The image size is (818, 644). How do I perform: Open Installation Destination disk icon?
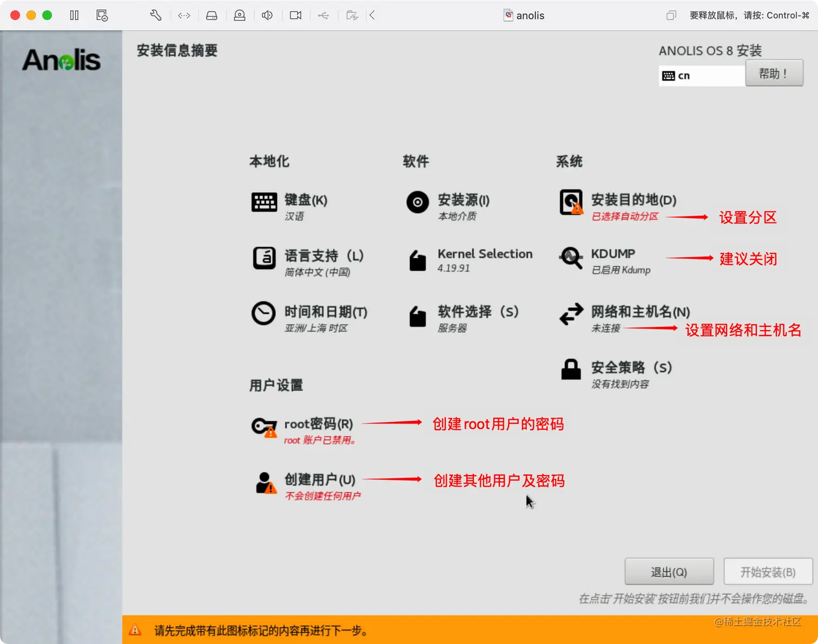click(571, 202)
